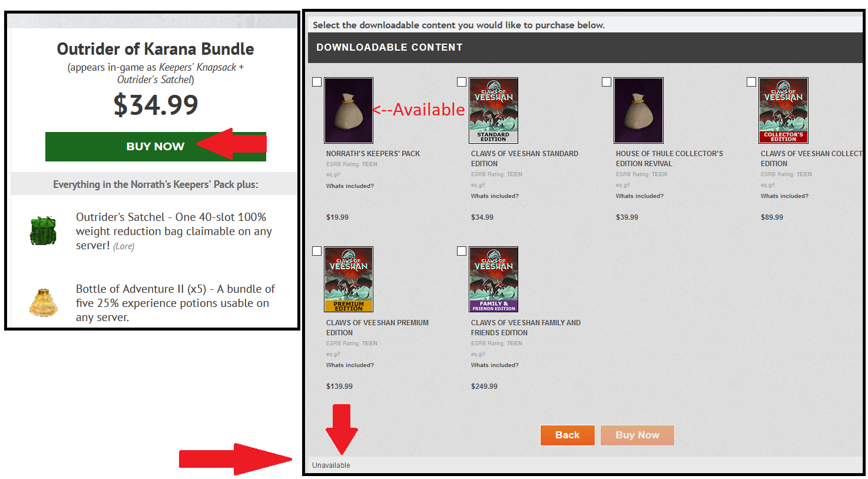Click Claws of Veeshan Standard Edition cover
The image size is (868, 479).
pos(493,110)
